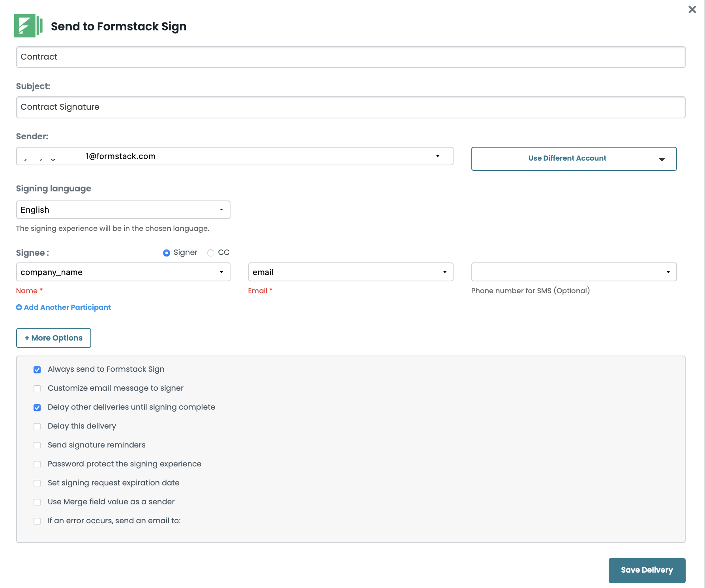The height and width of the screenshot is (588, 705).
Task: Enable Password protect the signing experience
Action: pos(37,464)
